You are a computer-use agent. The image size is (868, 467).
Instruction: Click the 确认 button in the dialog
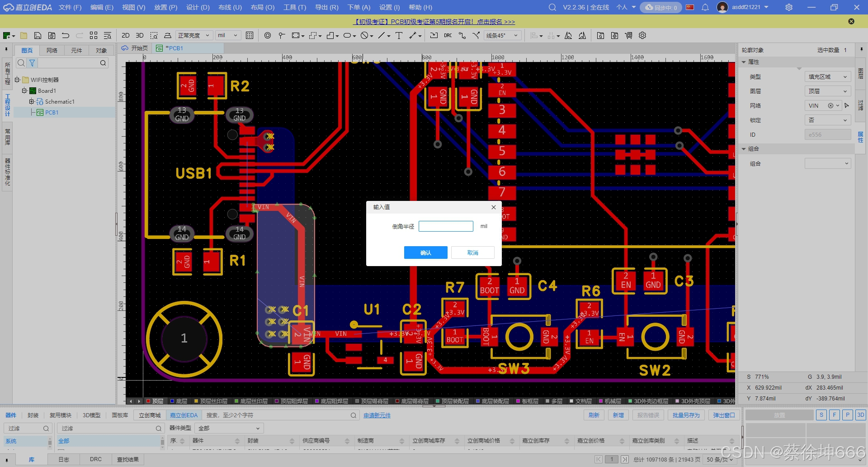[x=425, y=253]
